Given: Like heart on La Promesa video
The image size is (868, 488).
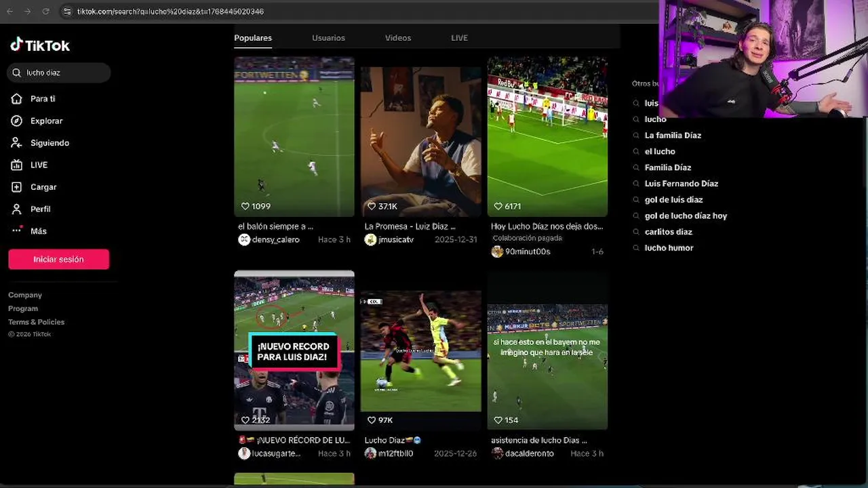Looking at the screenshot, I should point(372,206).
